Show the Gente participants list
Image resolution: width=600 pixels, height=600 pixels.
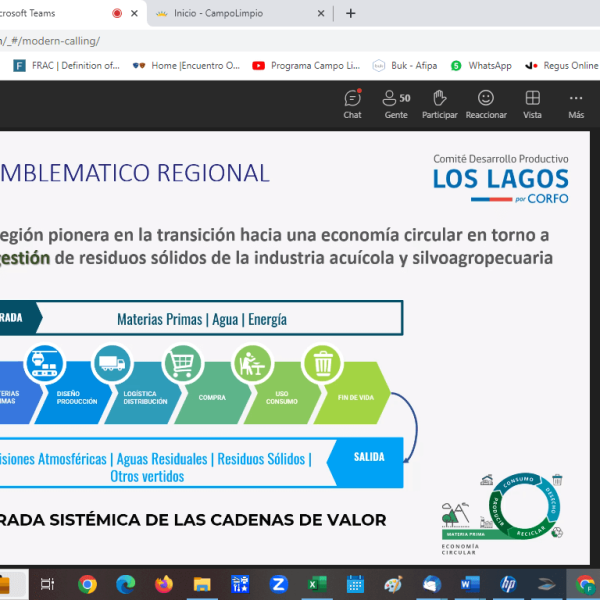[x=396, y=104]
